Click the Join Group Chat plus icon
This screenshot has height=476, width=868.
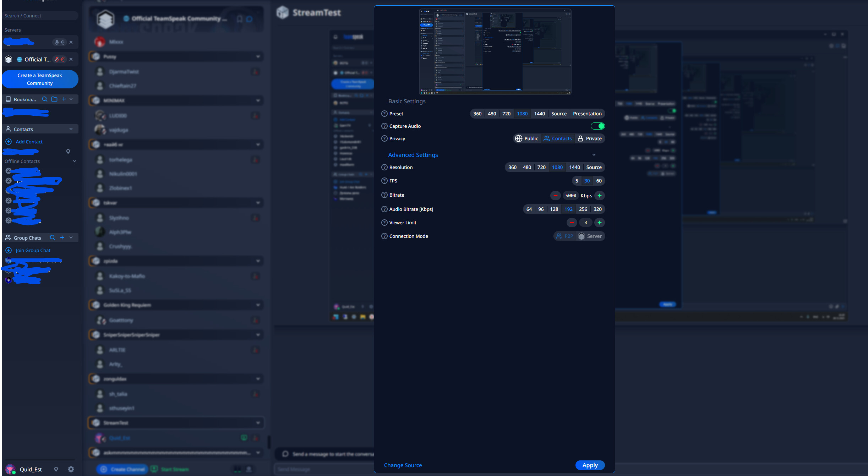pyautogui.click(x=9, y=250)
